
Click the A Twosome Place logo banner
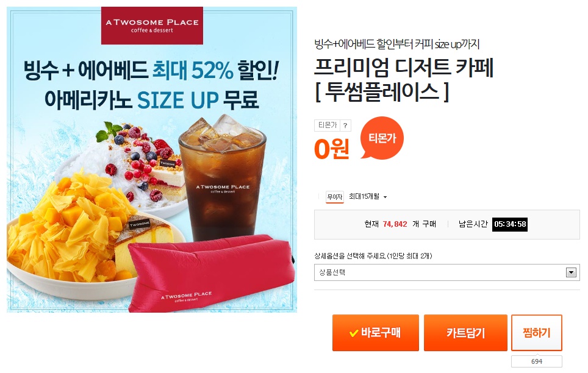point(152,26)
